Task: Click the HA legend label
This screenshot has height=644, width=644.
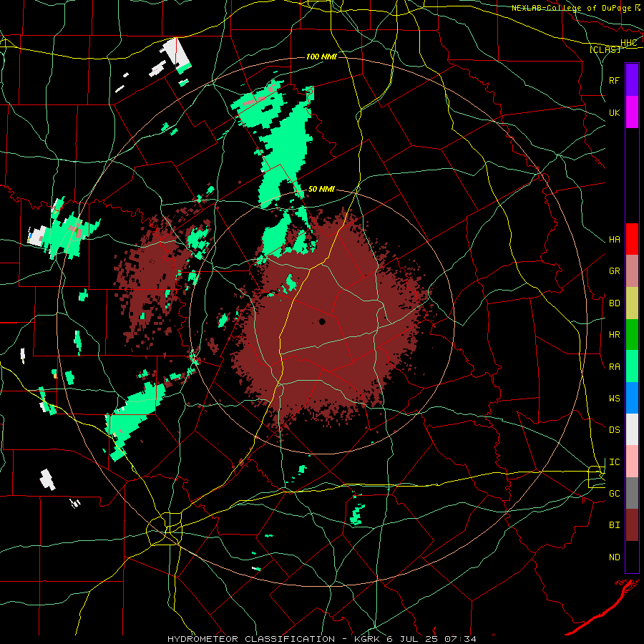Action: click(x=614, y=240)
